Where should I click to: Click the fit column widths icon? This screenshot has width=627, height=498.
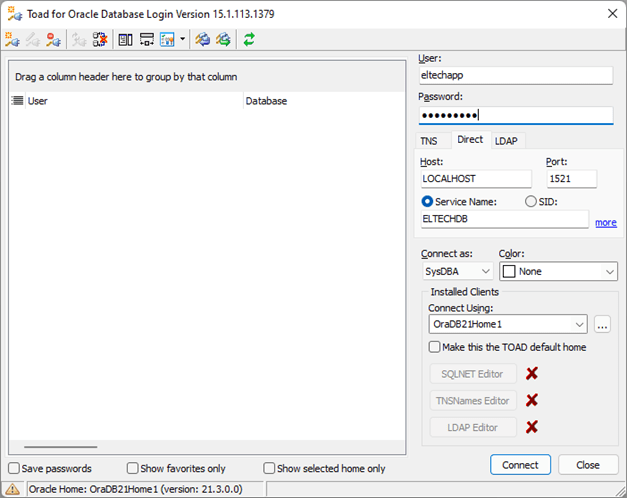[x=147, y=40]
